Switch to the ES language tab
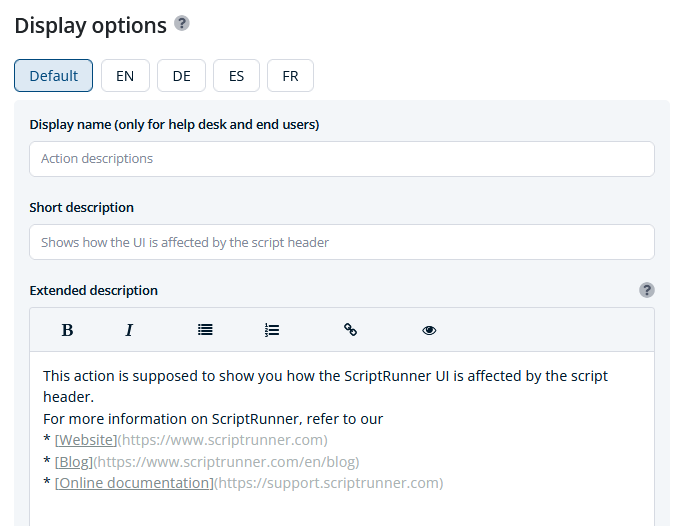 point(236,76)
